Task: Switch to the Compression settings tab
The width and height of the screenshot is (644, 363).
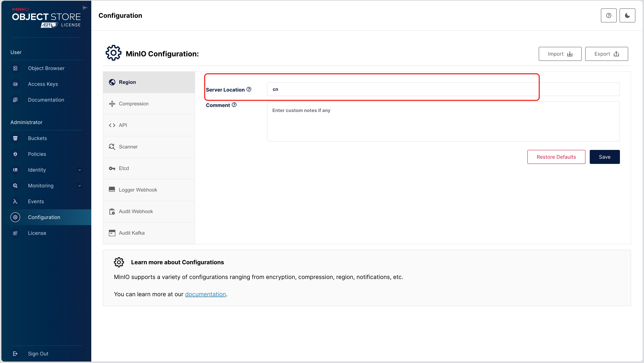Action: tap(149, 104)
